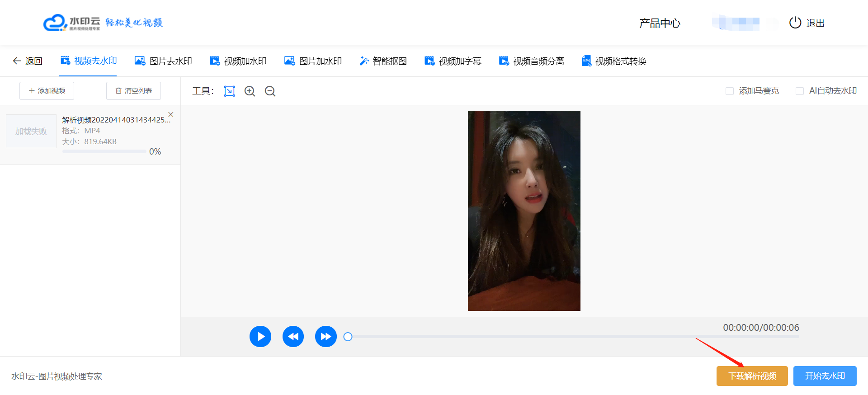
Task: Select the rectangle selection tool icon
Action: click(x=229, y=91)
